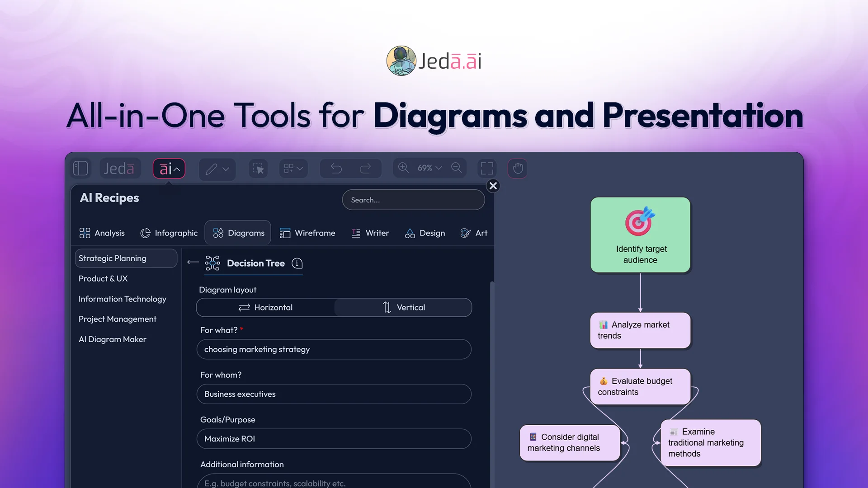Click the redo arrow icon
This screenshot has width=868, height=488.
tap(366, 168)
